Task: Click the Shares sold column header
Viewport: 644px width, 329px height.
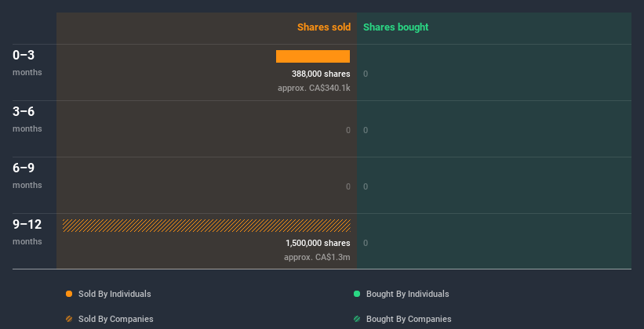Action: pos(324,27)
